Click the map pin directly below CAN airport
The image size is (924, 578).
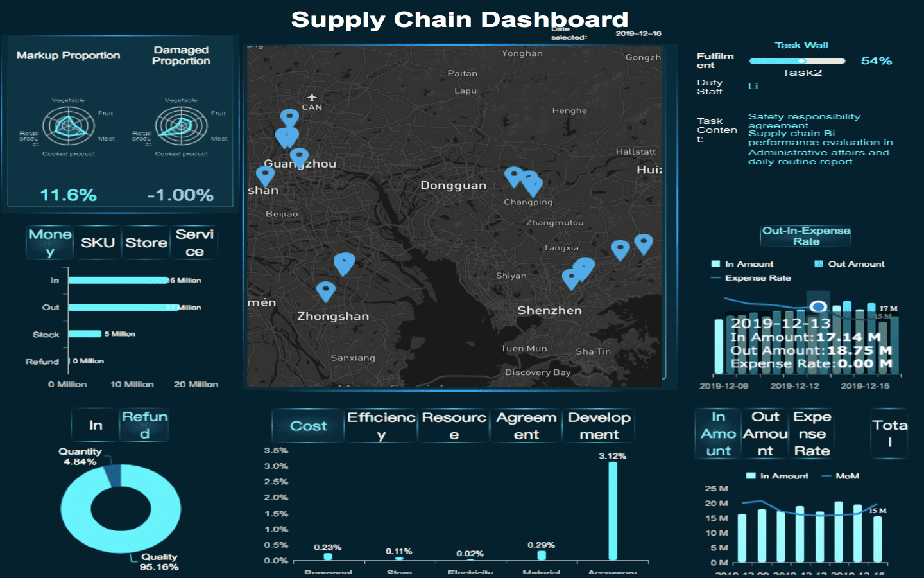click(289, 118)
